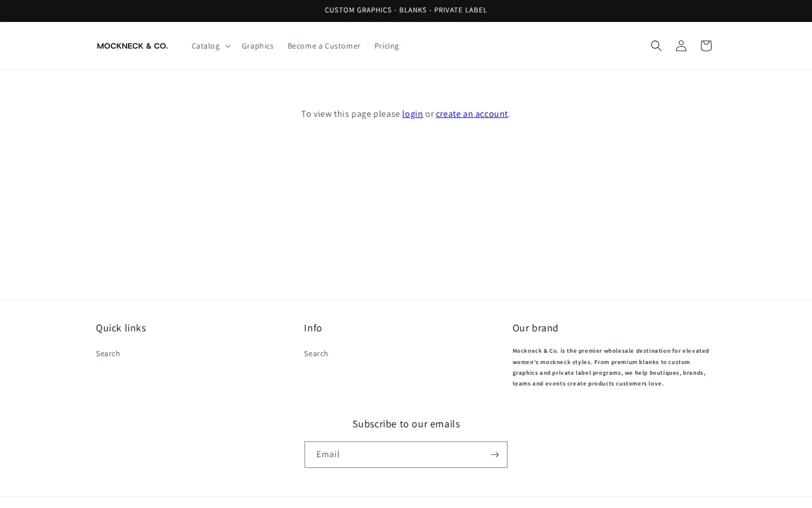Open Search under Quick links

click(x=108, y=353)
